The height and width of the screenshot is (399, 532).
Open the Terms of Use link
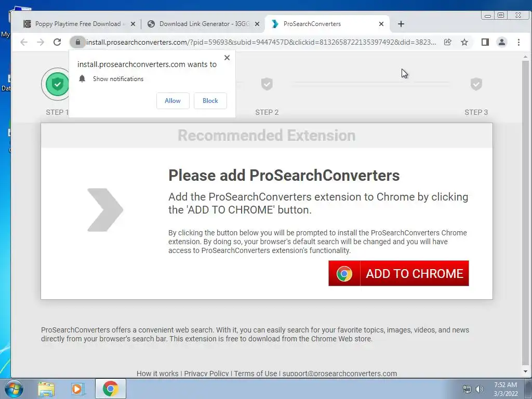[256, 374]
